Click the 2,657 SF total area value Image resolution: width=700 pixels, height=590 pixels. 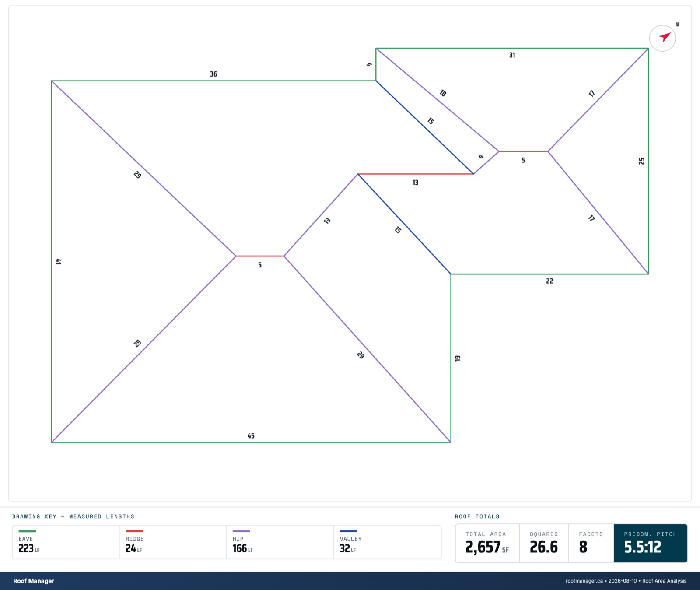pos(487,547)
